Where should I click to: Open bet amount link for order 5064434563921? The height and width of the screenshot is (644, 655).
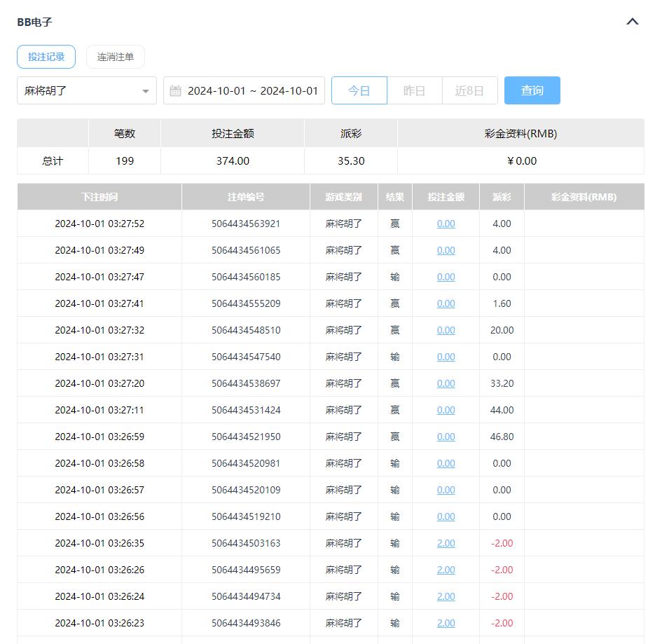(446, 224)
